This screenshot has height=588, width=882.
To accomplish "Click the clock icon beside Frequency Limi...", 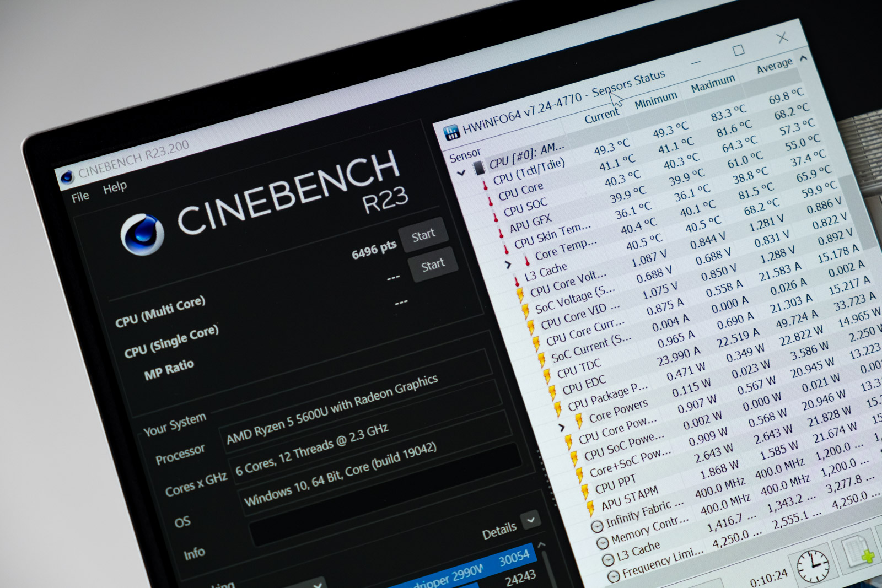I will coord(614,576).
